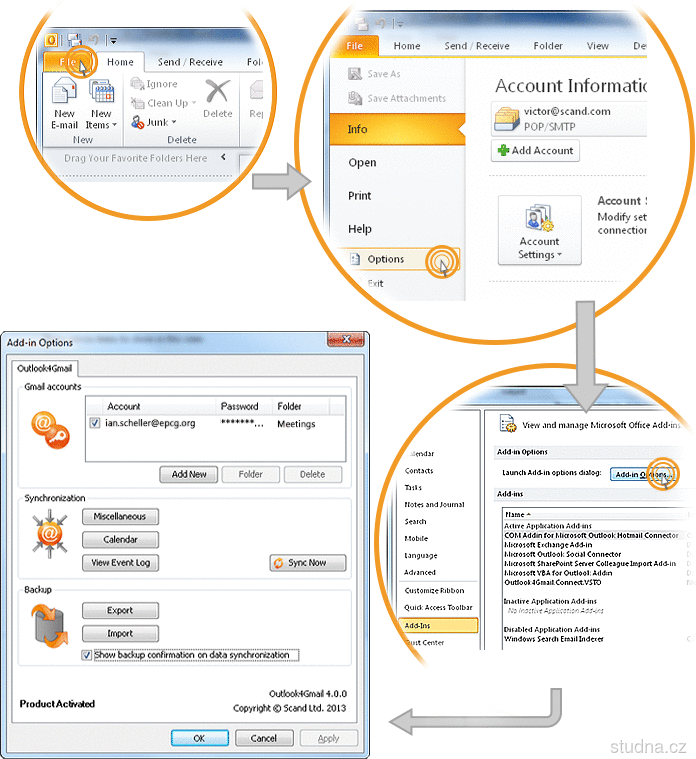The height and width of the screenshot is (759, 696).
Task: Select Customize Ribbon in the Options sidebar
Action: pos(434,591)
